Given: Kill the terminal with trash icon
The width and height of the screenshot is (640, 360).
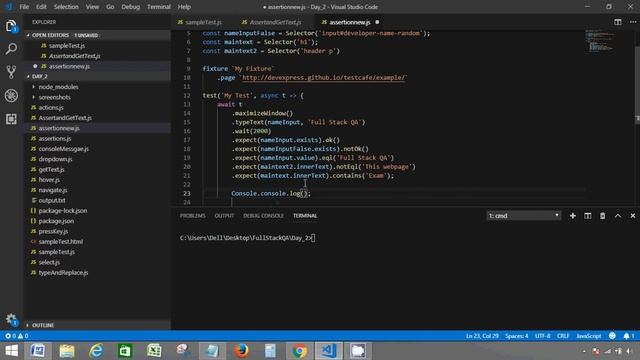Looking at the screenshot, I should tap(602, 216).
